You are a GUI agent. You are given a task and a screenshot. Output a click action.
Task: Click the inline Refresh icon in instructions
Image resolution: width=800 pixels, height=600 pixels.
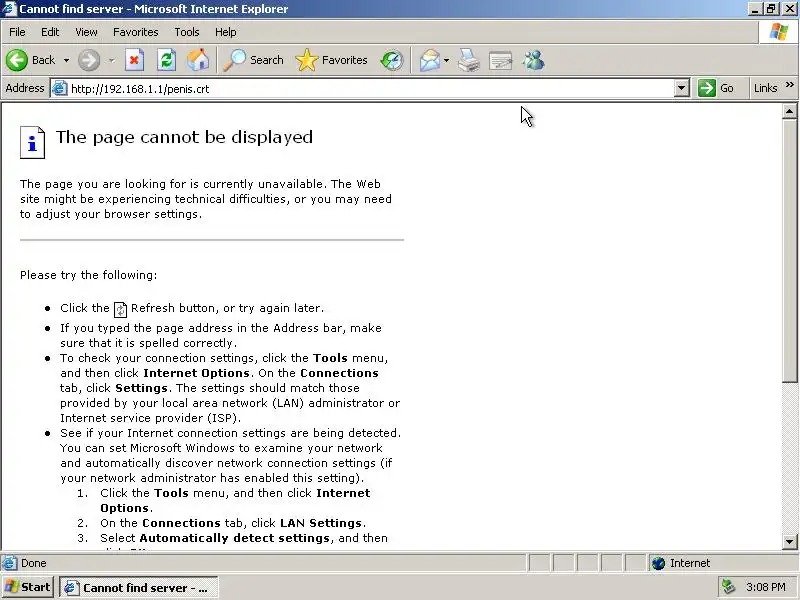(120, 309)
